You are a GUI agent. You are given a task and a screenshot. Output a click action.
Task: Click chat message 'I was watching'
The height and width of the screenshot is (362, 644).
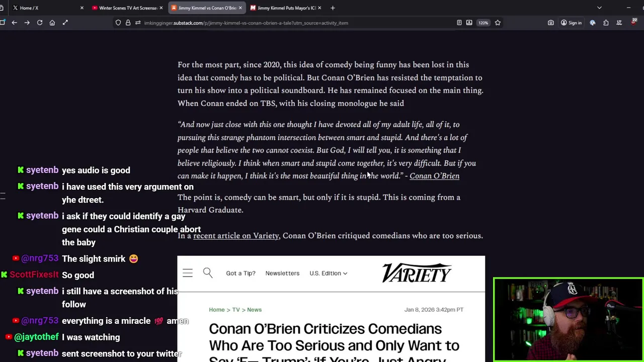pos(91,337)
